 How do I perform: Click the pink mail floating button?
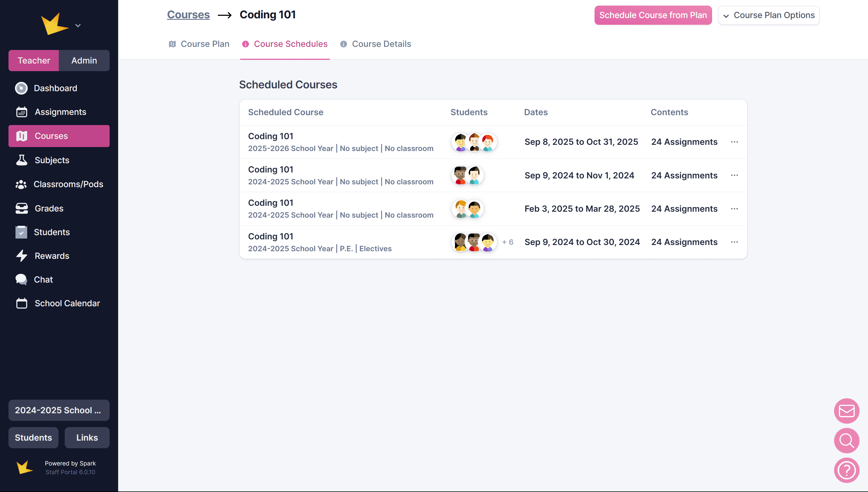(x=846, y=411)
